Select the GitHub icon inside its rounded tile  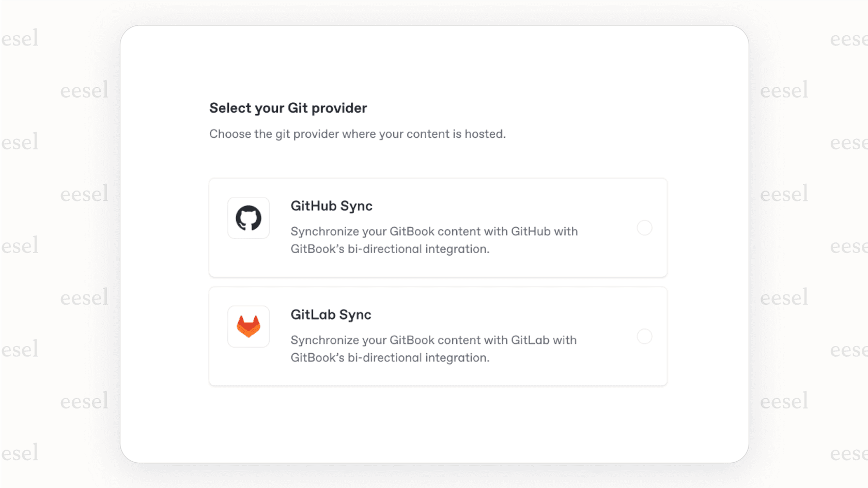coord(249,218)
